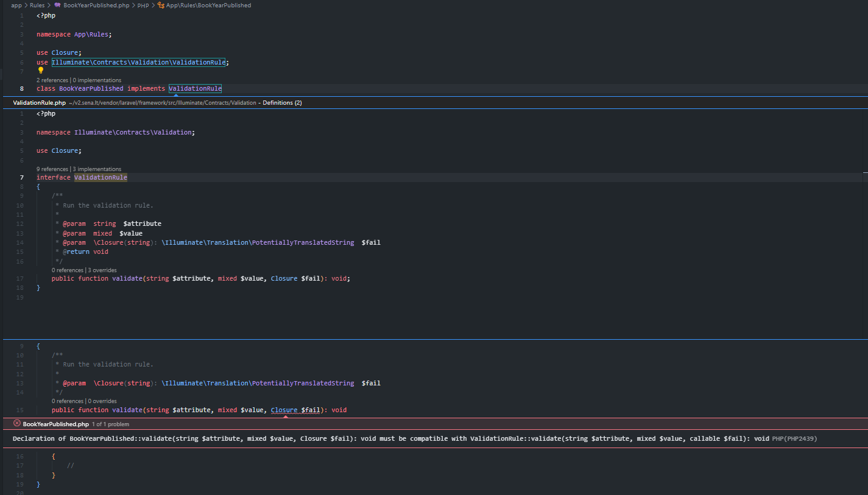
Task: Click the PHP elephant file icon in breadcrumb
Action: (x=57, y=5)
